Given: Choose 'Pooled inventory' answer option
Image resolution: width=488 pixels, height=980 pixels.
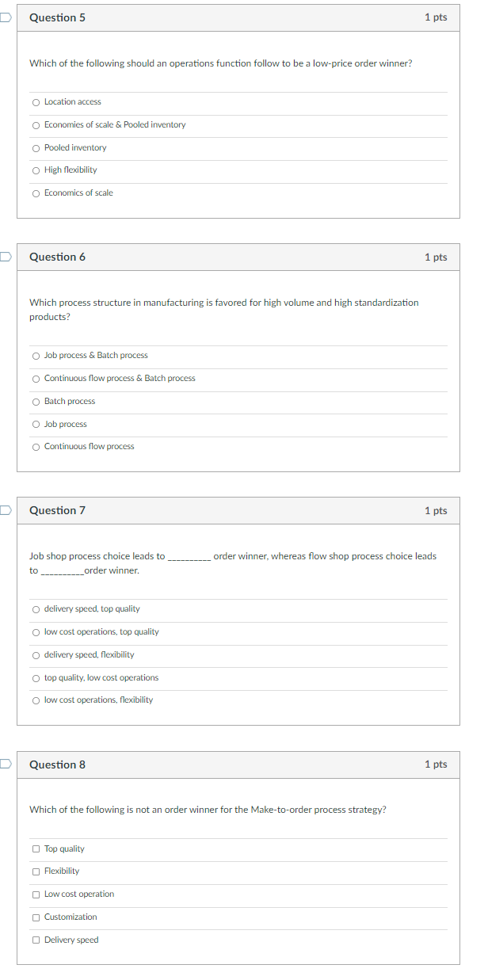Looking at the screenshot, I should click(36, 147).
